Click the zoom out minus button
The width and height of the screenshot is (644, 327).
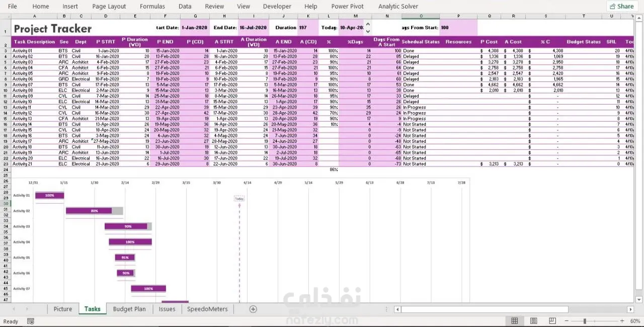[x=566, y=321]
